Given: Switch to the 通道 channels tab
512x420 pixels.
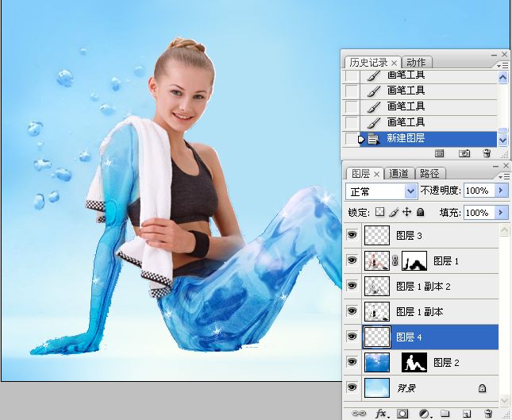Looking at the screenshot, I should coord(399,173).
